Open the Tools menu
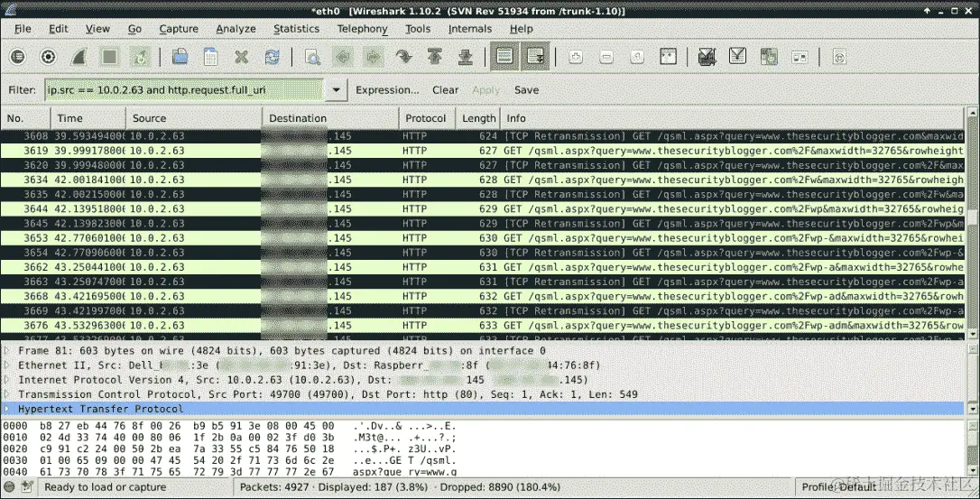980x499 pixels. coord(418,29)
